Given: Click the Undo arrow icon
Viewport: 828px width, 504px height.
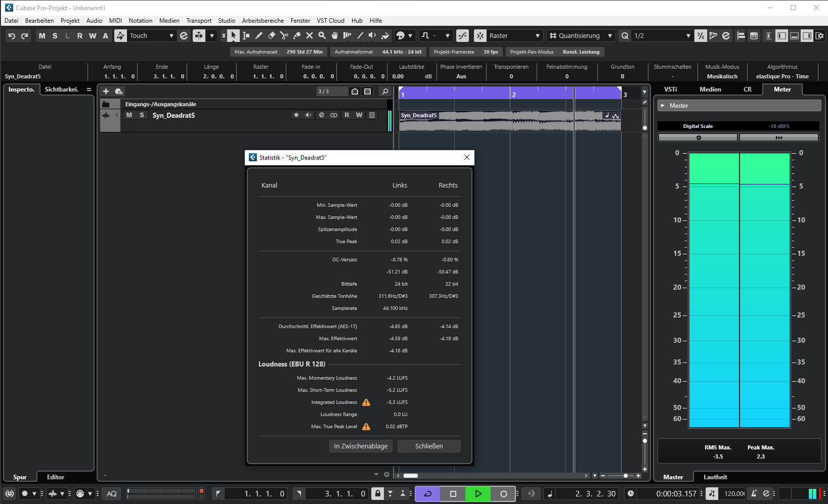Looking at the screenshot, I should click(x=12, y=35).
